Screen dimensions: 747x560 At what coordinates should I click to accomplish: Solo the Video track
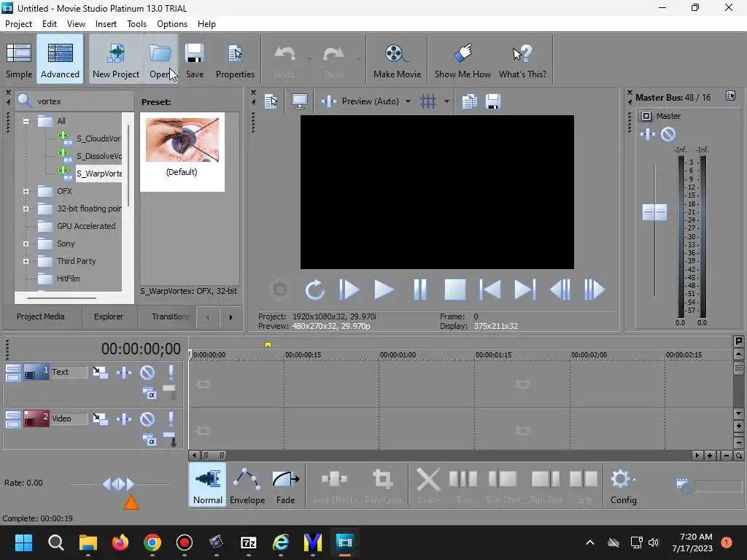[171, 419]
